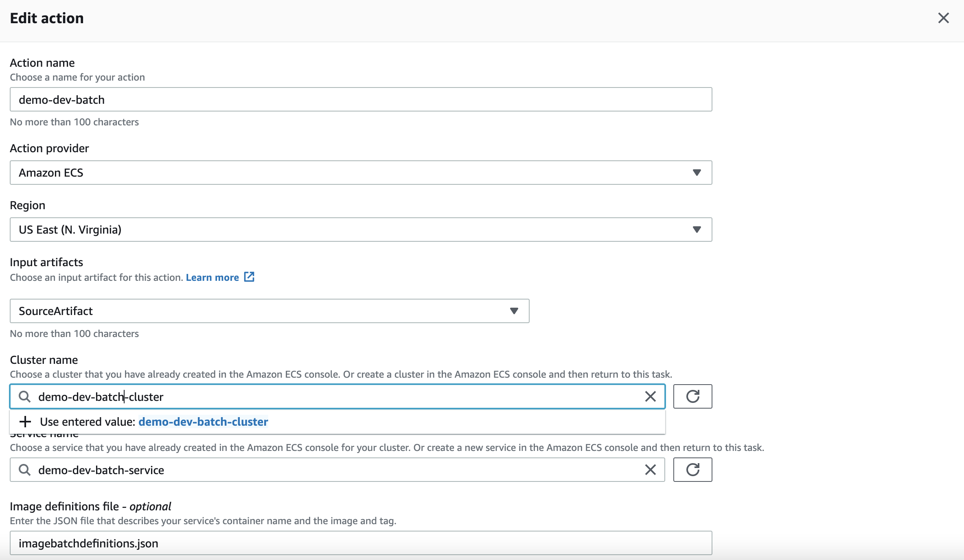Viewport: 964px width, 560px height.
Task: Refresh the Service name list
Action: 692,470
